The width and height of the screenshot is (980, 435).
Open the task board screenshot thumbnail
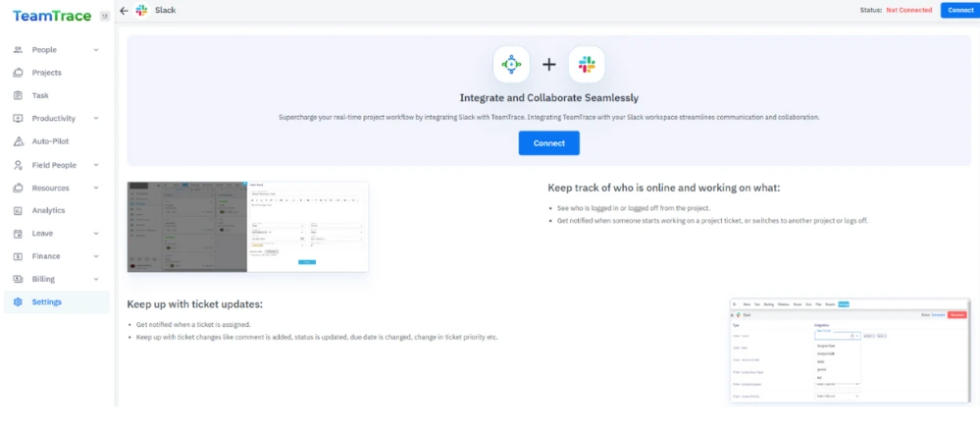247,227
